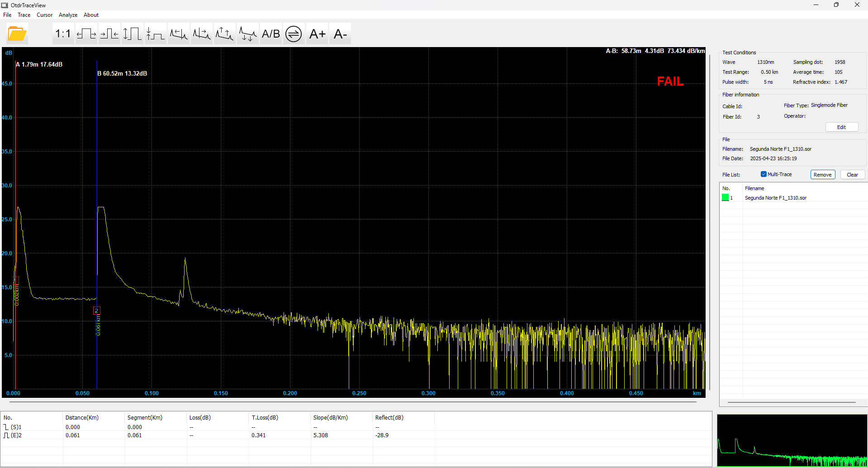The image size is (868, 468).
Task: Toggle the Multi-Trace checkbox
Action: point(764,174)
